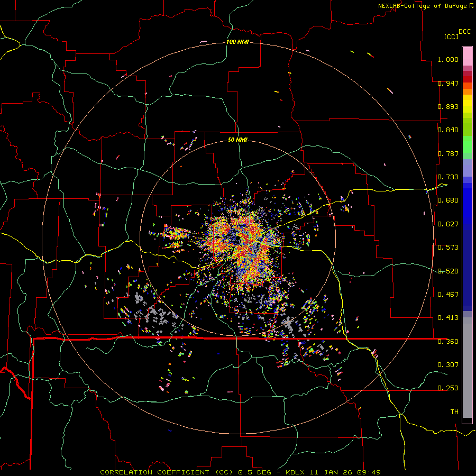The width and height of the screenshot is (476, 476).
Task: Click the 0.520 scale value
Action: (448, 271)
